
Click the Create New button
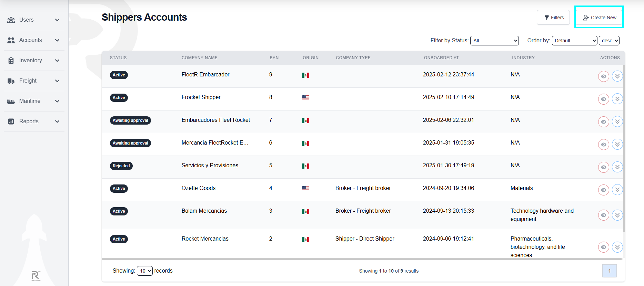(x=600, y=18)
